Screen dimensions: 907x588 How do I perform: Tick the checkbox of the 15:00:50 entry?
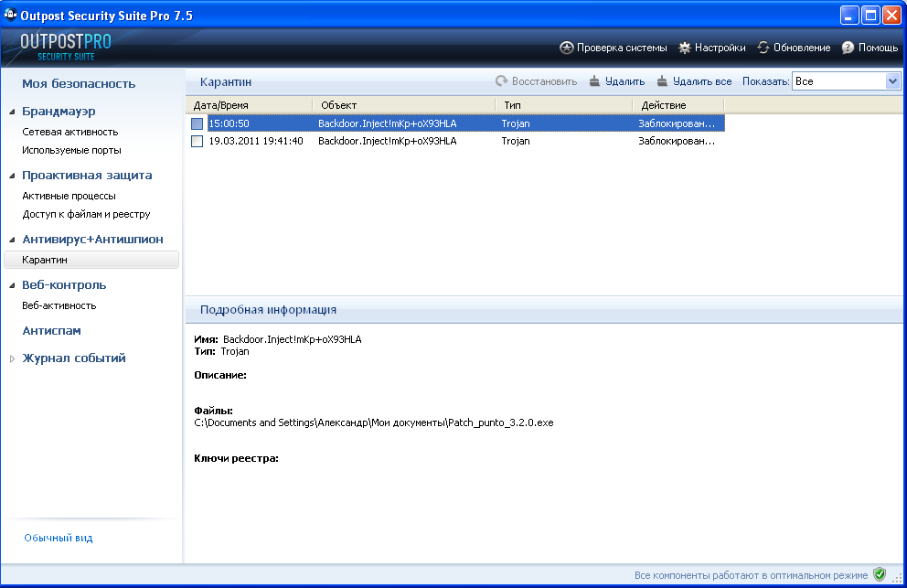(197, 123)
